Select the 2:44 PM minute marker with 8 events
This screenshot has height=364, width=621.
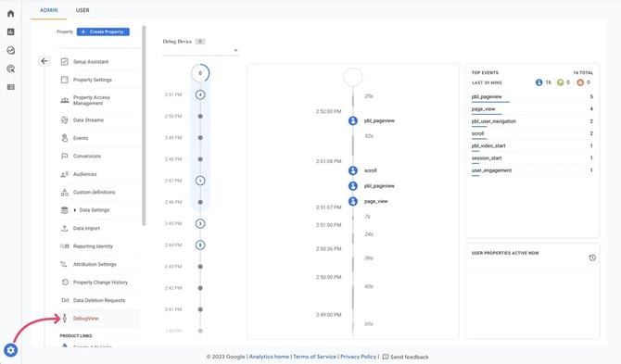pyautogui.click(x=200, y=245)
